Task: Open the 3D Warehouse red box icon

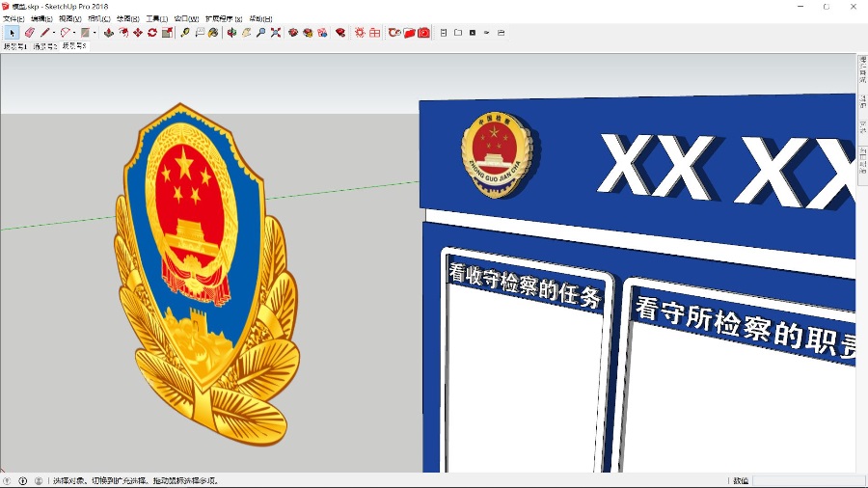Action: click(293, 33)
